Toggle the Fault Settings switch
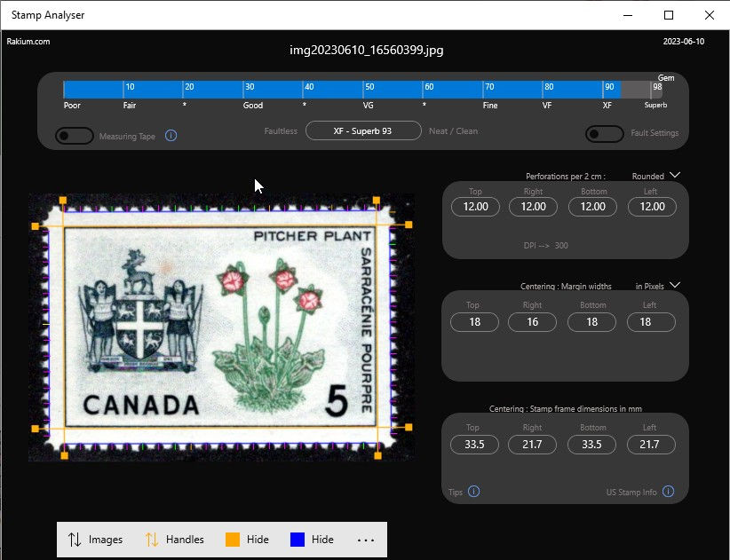The width and height of the screenshot is (730, 560). pos(604,134)
